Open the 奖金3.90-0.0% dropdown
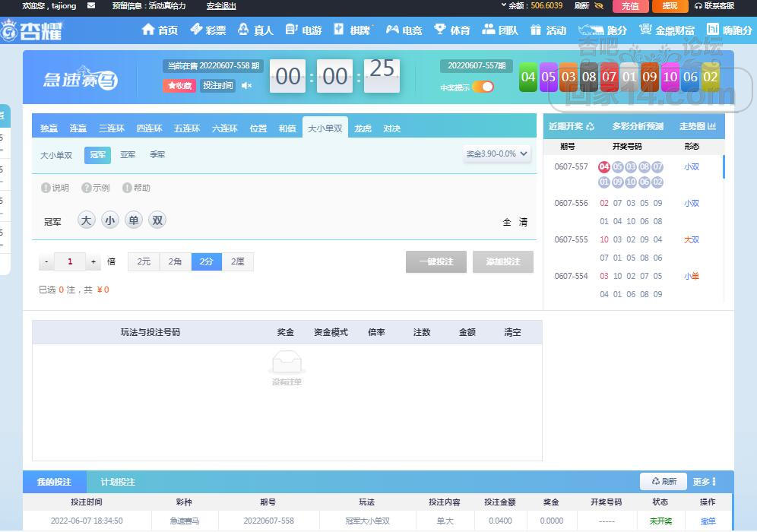The width and height of the screenshot is (757, 532). tap(497, 154)
